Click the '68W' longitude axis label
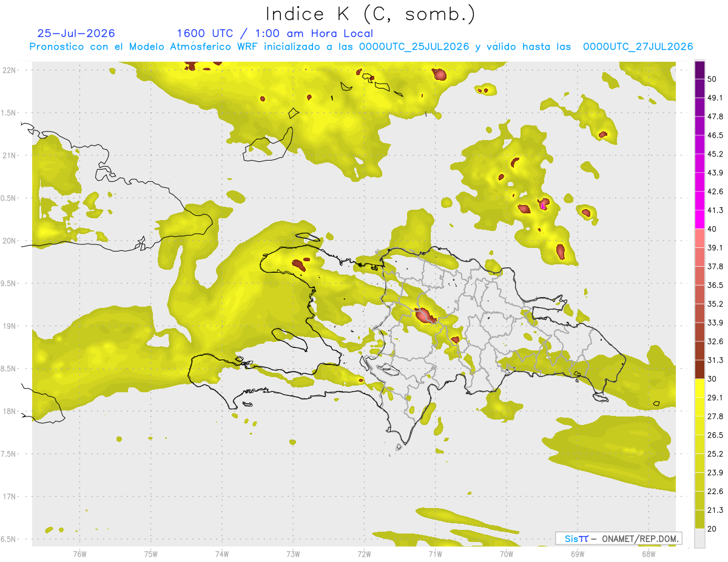The image size is (728, 562). tap(649, 554)
